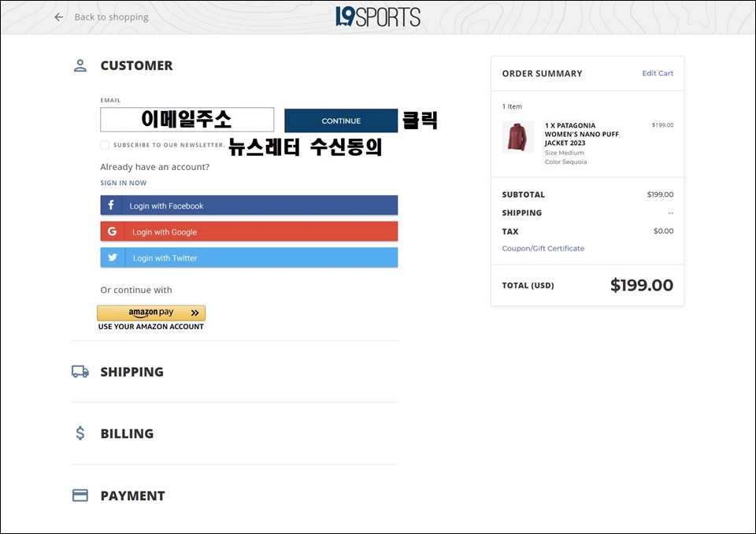
Task: Click the Sign In Now link
Action: [x=124, y=183]
